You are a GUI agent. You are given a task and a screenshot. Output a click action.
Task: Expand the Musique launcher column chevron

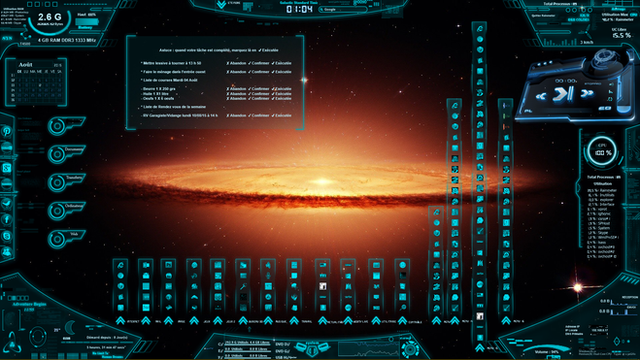pyautogui.click(x=268, y=321)
